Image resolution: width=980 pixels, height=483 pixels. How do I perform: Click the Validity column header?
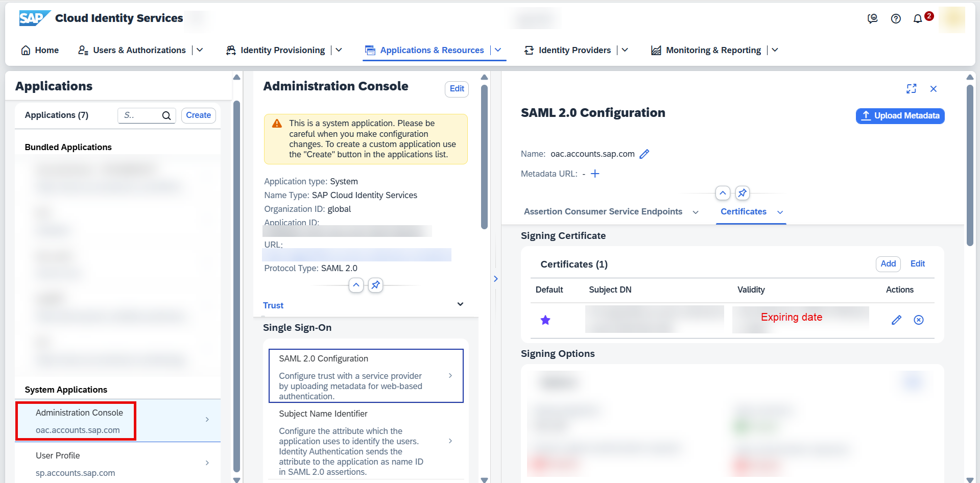coord(751,289)
